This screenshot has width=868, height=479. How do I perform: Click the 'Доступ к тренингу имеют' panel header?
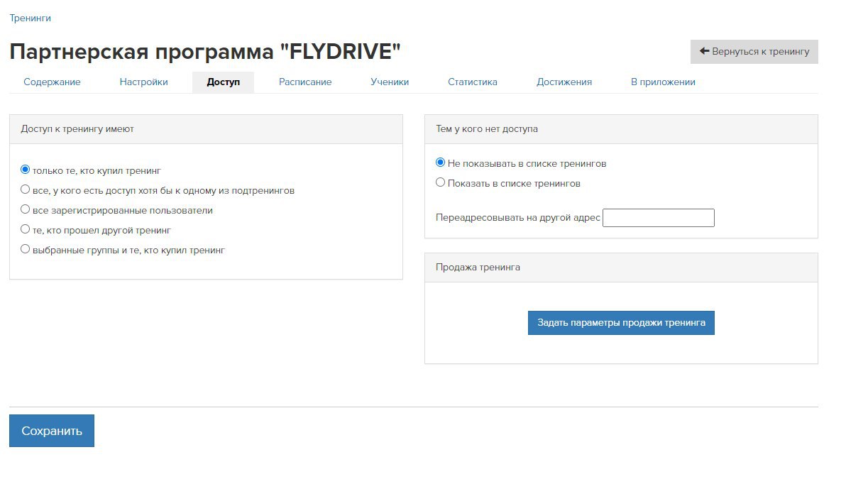click(x=206, y=129)
